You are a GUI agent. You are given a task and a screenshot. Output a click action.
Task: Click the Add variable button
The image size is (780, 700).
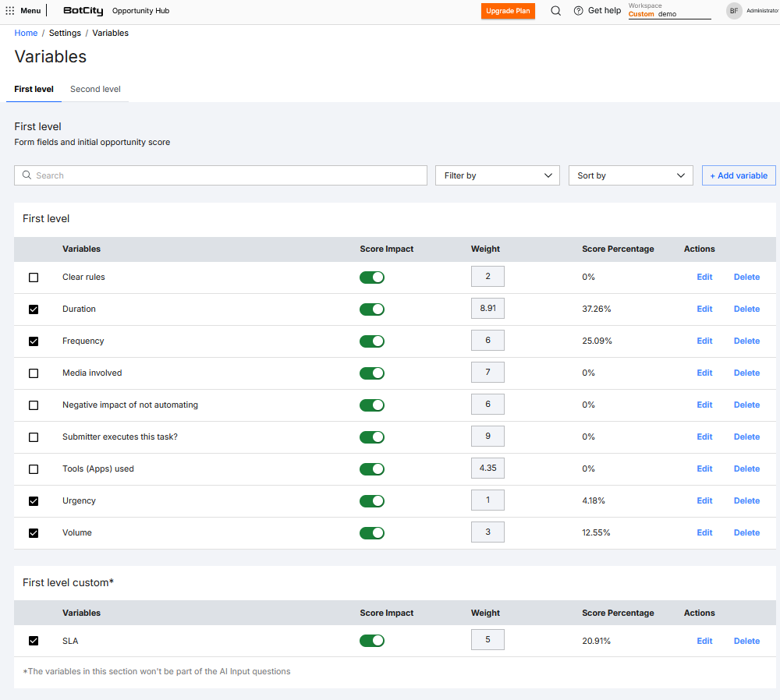tap(739, 175)
